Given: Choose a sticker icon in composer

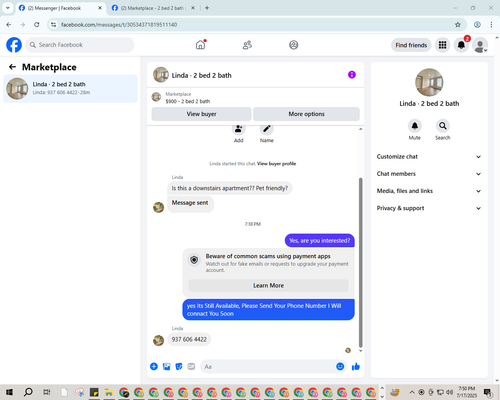Looking at the screenshot, I should tap(179, 367).
